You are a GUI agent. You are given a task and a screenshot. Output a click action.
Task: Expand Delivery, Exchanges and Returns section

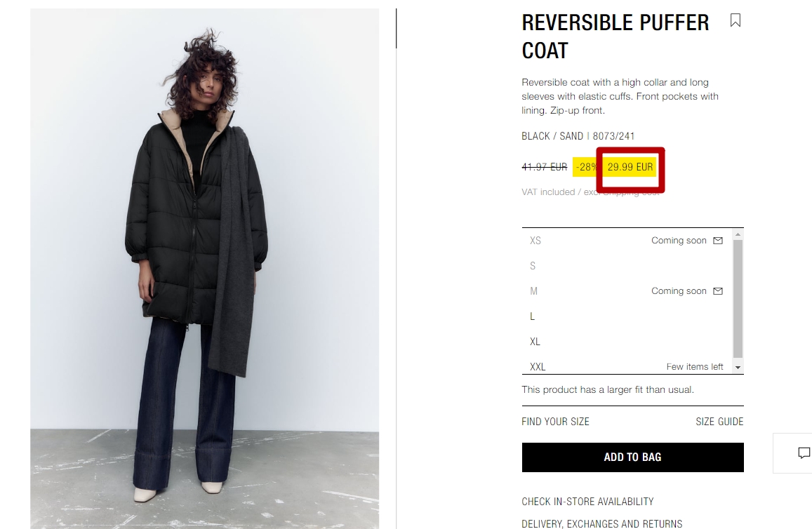click(601, 523)
